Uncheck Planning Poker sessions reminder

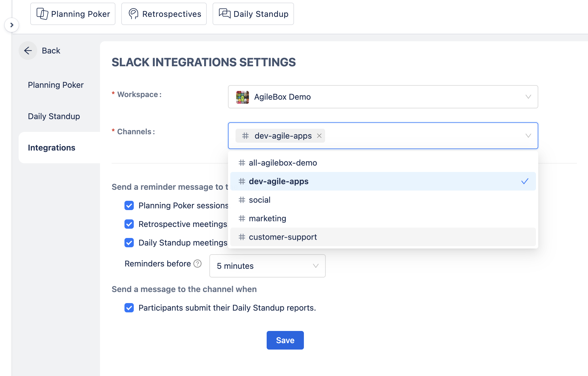coord(129,205)
